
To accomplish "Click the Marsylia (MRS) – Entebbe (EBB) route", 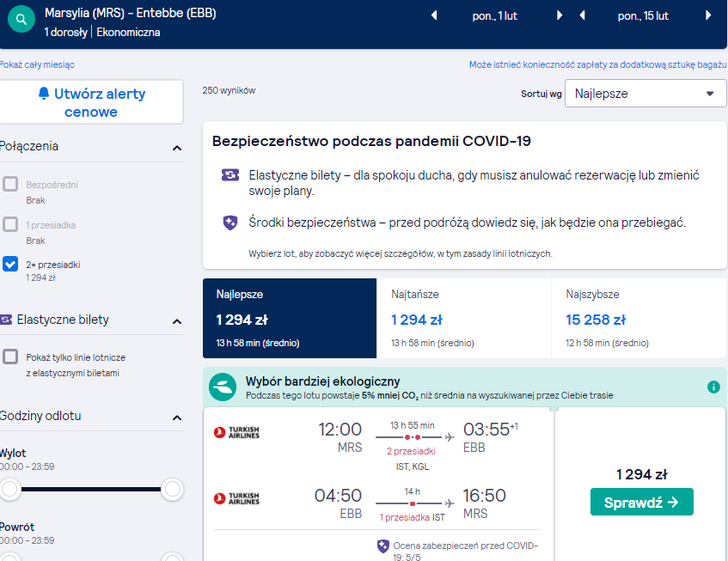I will [131, 13].
